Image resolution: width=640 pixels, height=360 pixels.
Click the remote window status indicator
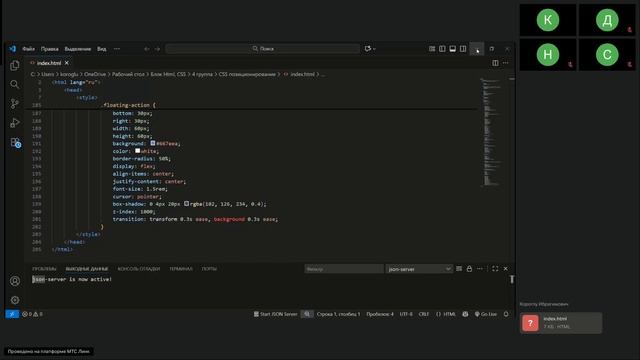pyautogui.click(x=12, y=314)
